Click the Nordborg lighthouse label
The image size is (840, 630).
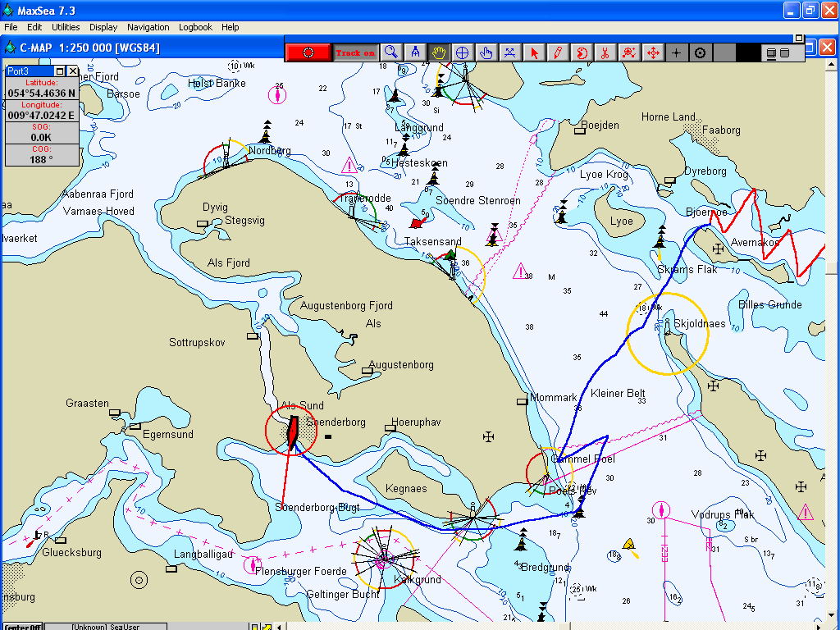(269, 151)
